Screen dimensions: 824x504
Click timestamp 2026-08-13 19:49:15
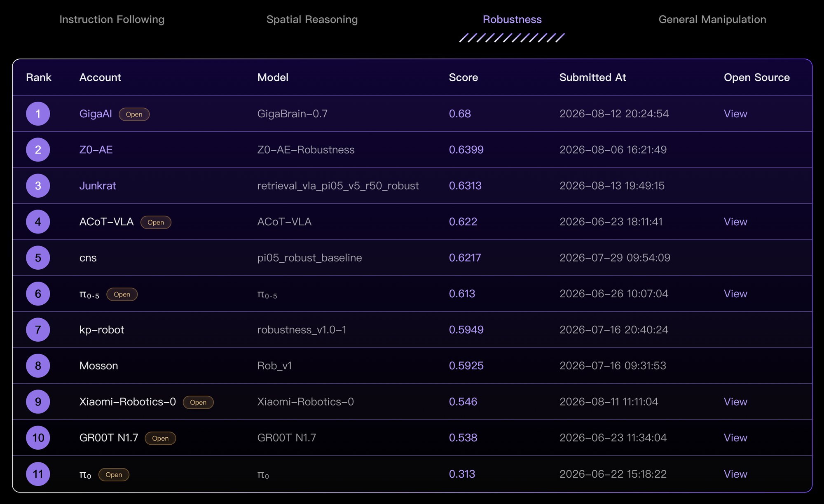tap(612, 186)
